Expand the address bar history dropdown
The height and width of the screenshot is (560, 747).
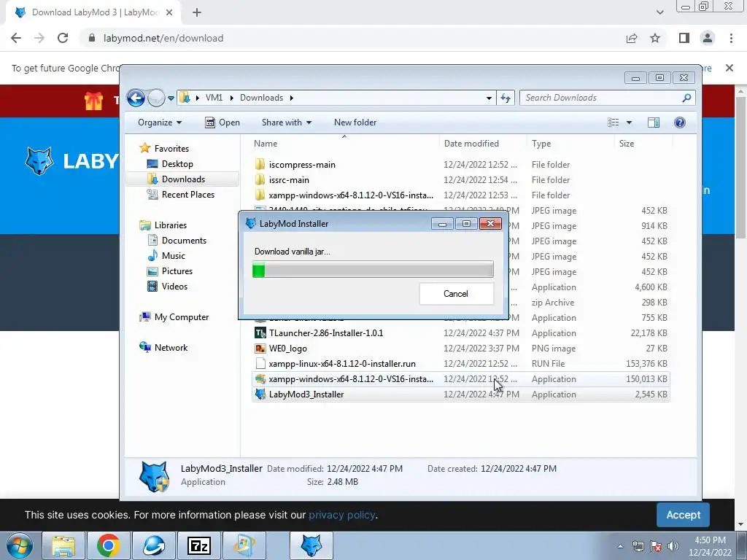coord(489,98)
